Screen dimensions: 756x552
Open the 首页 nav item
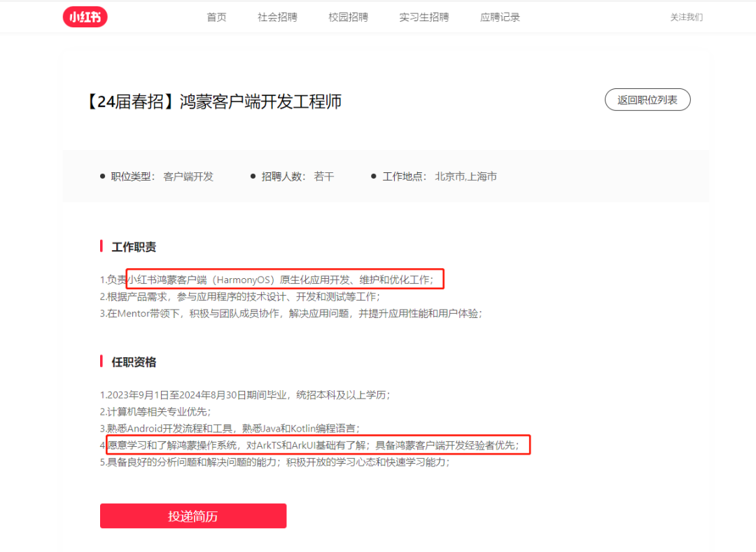[216, 18]
